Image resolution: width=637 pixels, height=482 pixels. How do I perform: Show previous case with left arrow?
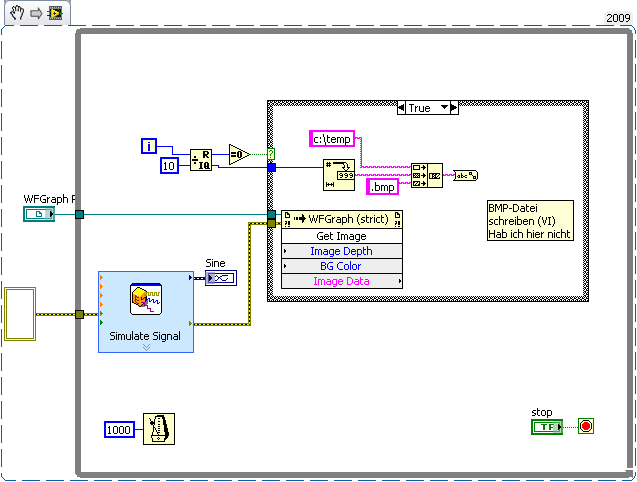click(x=401, y=108)
